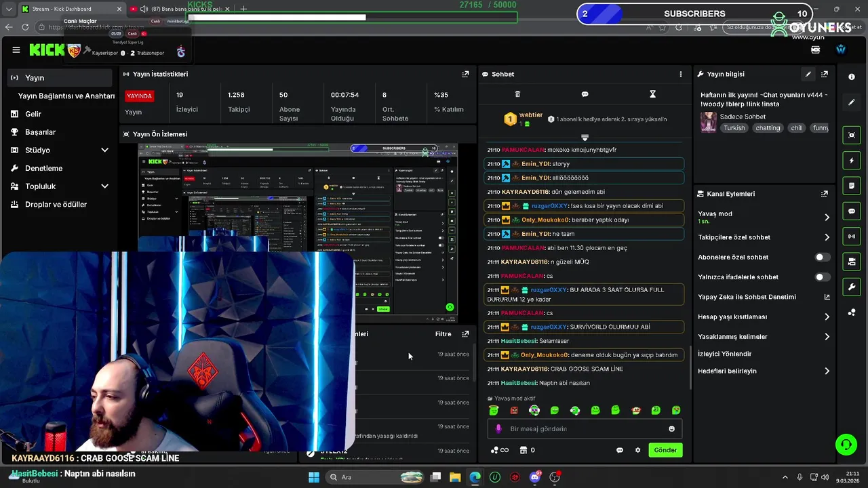Click the chat bubble icon next to gear
Viewport: 868px width, 488px height.
click(x=619, y=450)
